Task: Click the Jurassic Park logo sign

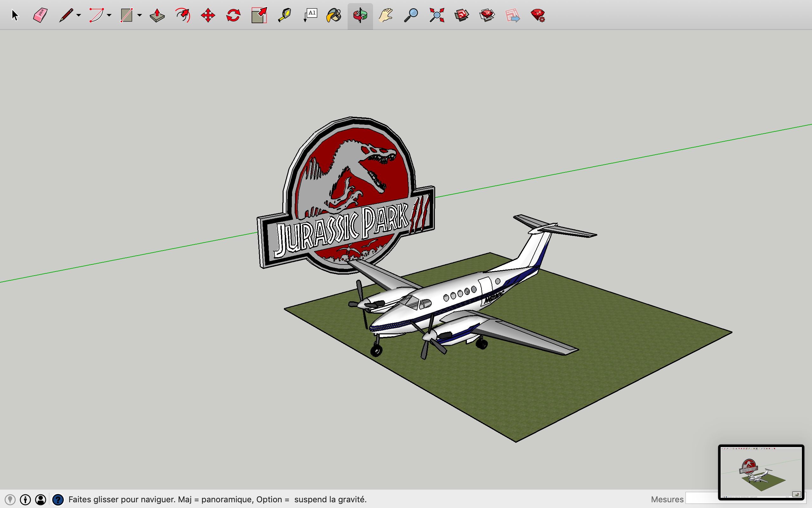Action: click(x=346, y=195)
